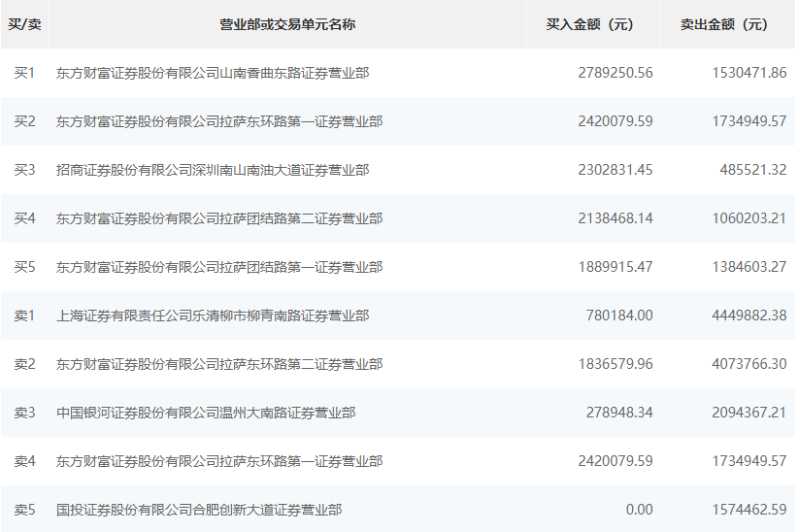Click buy amount 780184.00
The image size is (798, 532).
619,316
